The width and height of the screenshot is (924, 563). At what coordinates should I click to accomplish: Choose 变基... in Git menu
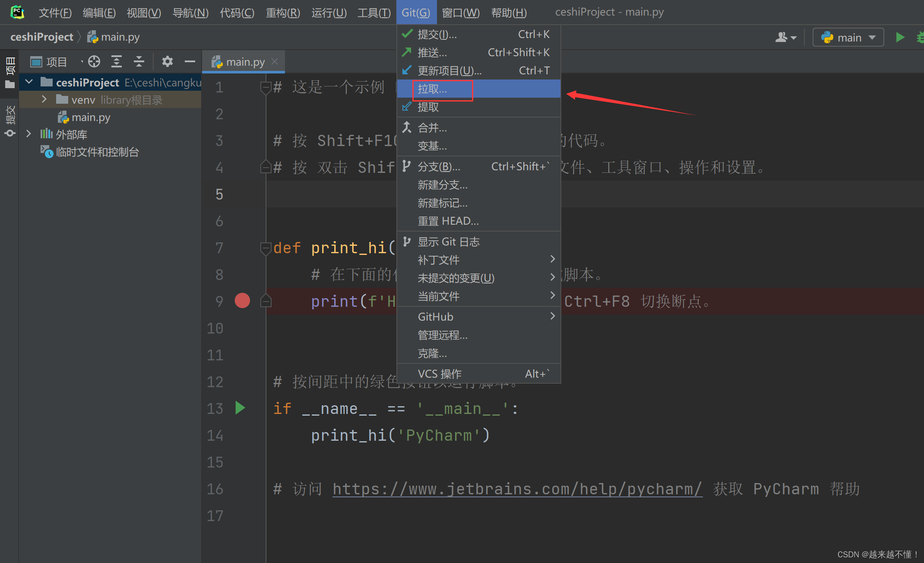(478, 146)
